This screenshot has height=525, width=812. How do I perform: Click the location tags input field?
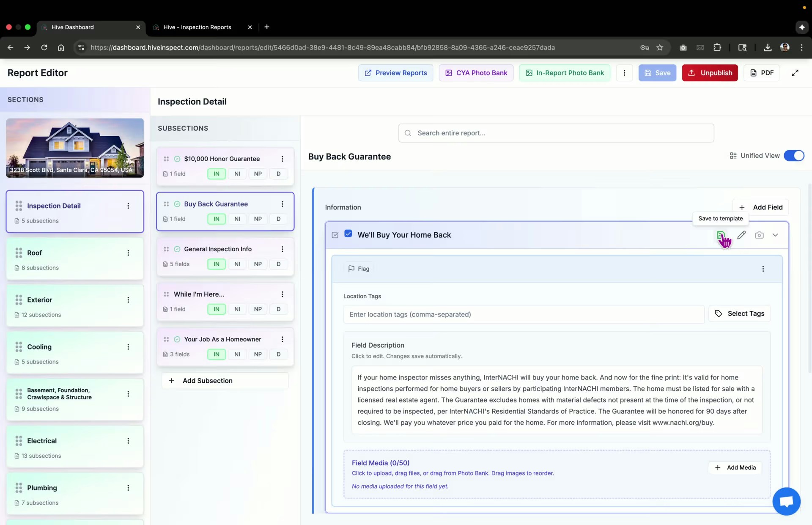[524, 314]
